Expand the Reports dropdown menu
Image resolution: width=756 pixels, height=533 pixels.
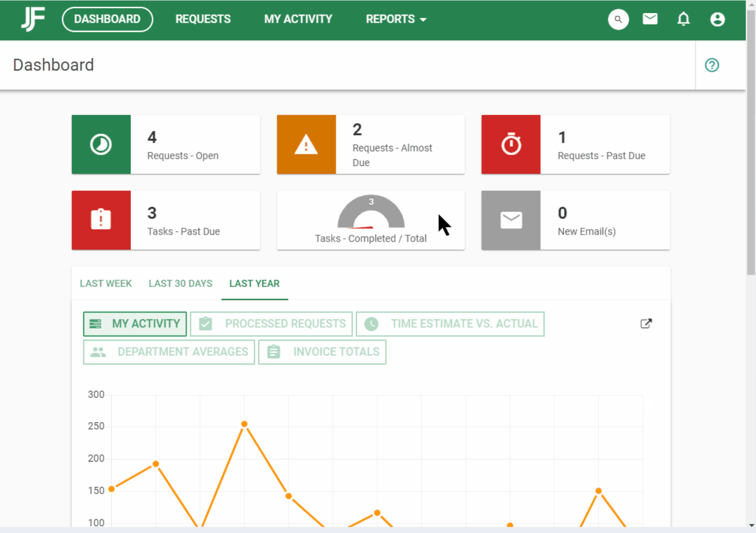[396, 19]
